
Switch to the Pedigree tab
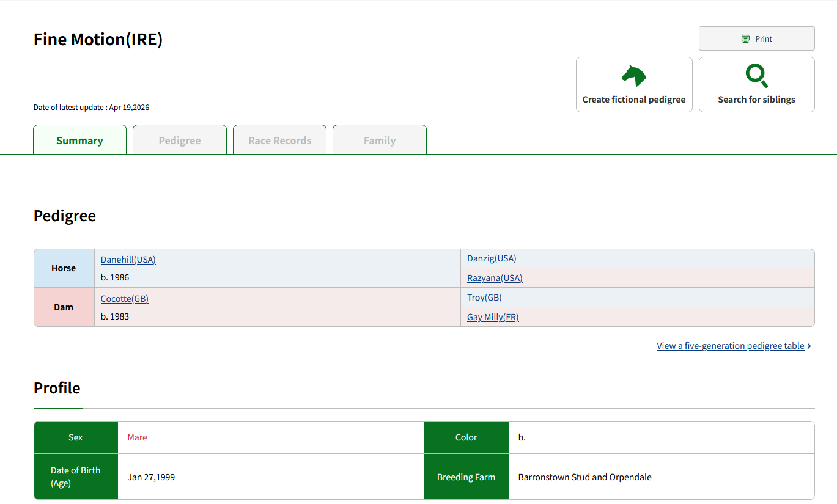pyautogui.click(x=180, y=140)
